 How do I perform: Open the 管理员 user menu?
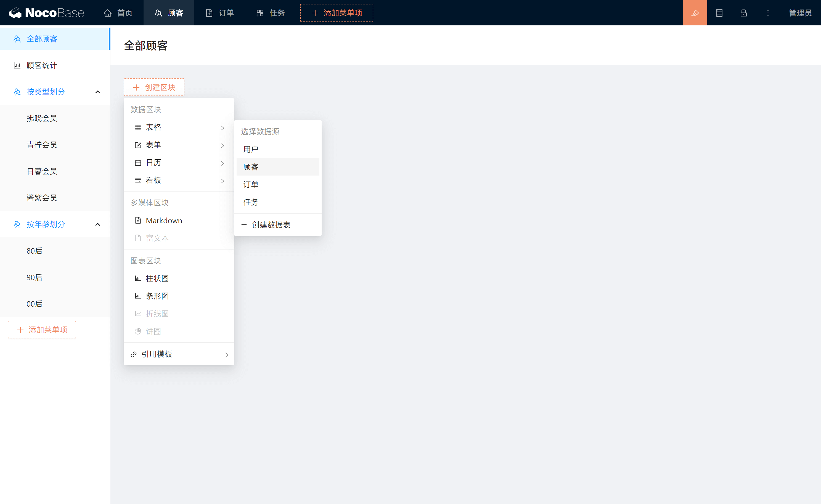click(800, 13)
